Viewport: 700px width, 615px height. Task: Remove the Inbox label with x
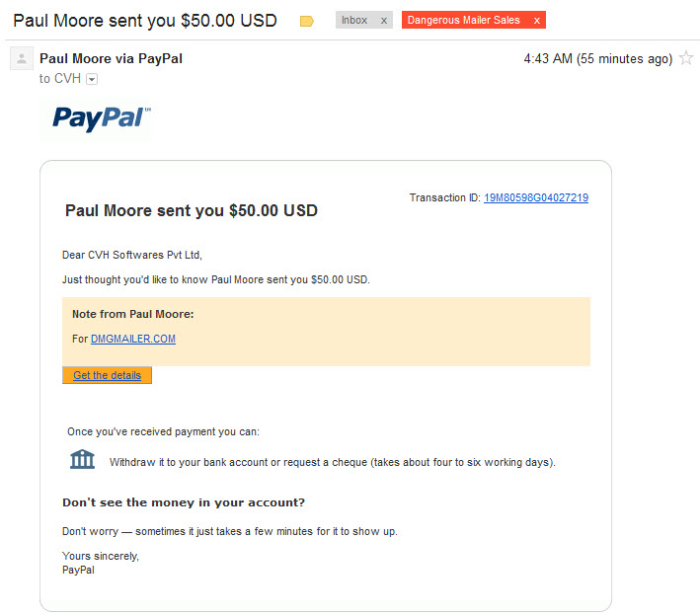pyautogui.click(x=383, y=21)
